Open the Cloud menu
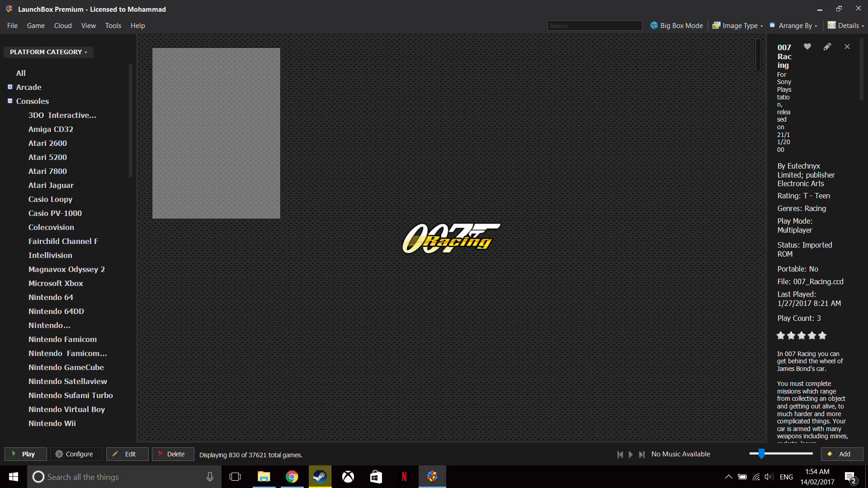Image resolution: width=868 pixels, height=488 pixels. tap(63, 26)
